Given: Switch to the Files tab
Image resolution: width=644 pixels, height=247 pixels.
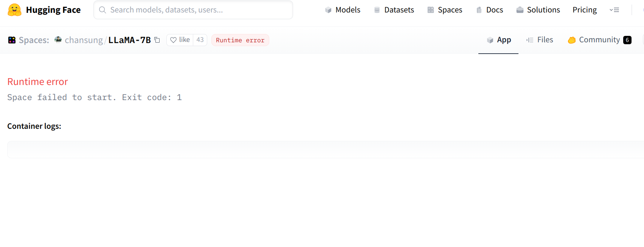Looking at the screenshot, I should click(x=540, y=40).
